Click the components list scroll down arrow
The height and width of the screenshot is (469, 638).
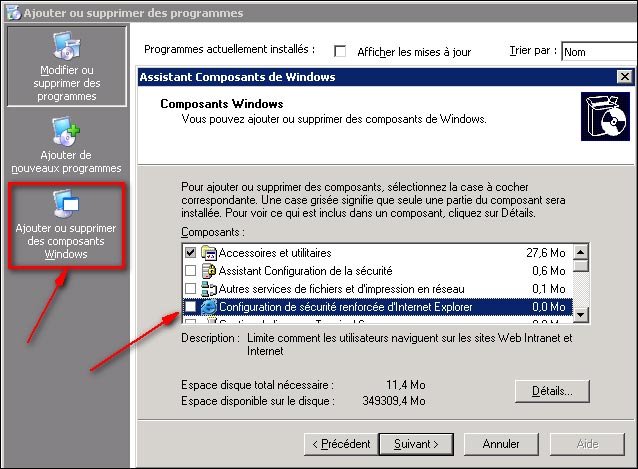pos(581,314)
